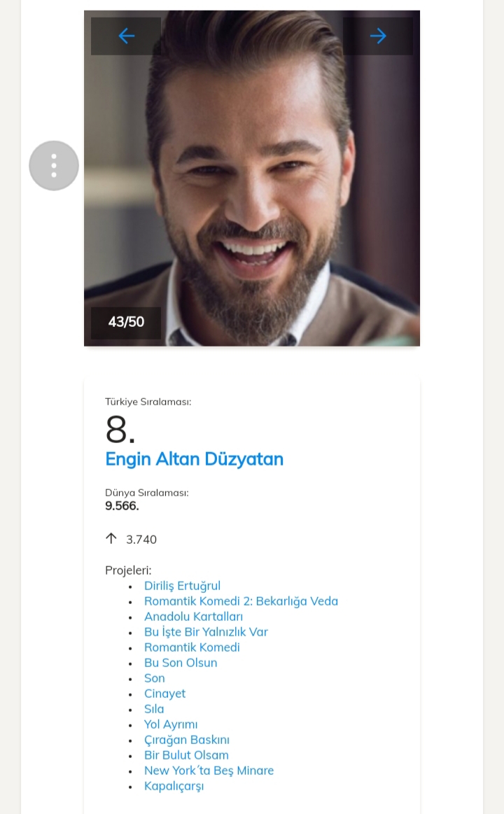Go to next photo with right arrow
The height and width of the screenshot is (814, 504).
click(378, 36)
